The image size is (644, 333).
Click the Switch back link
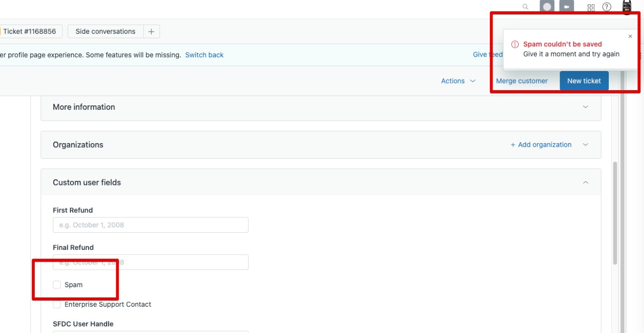pos(204,55)
